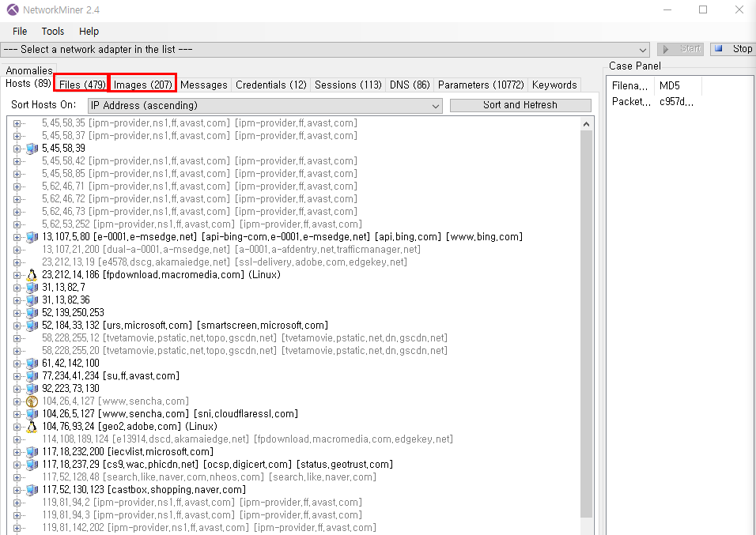Switch to the Images (207) tab

point(143,85)
